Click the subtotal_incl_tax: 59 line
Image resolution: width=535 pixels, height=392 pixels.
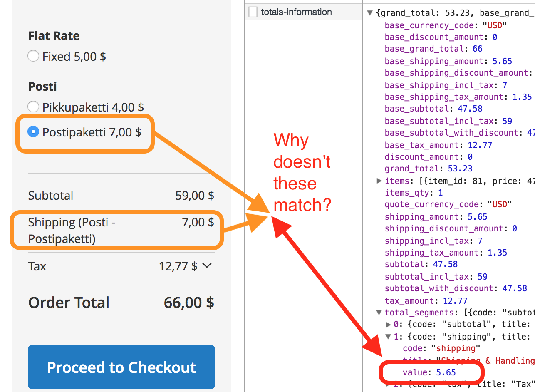click(x=436, y=277)
